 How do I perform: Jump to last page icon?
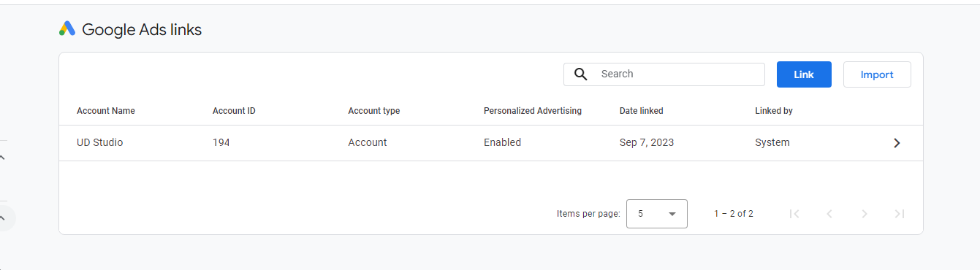coord(900,214)
